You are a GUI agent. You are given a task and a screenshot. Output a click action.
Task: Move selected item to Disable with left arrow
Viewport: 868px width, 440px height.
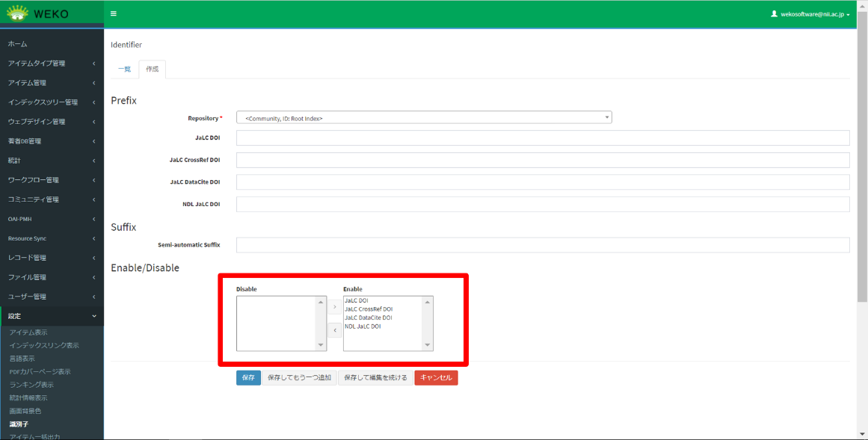coord(334,330)
